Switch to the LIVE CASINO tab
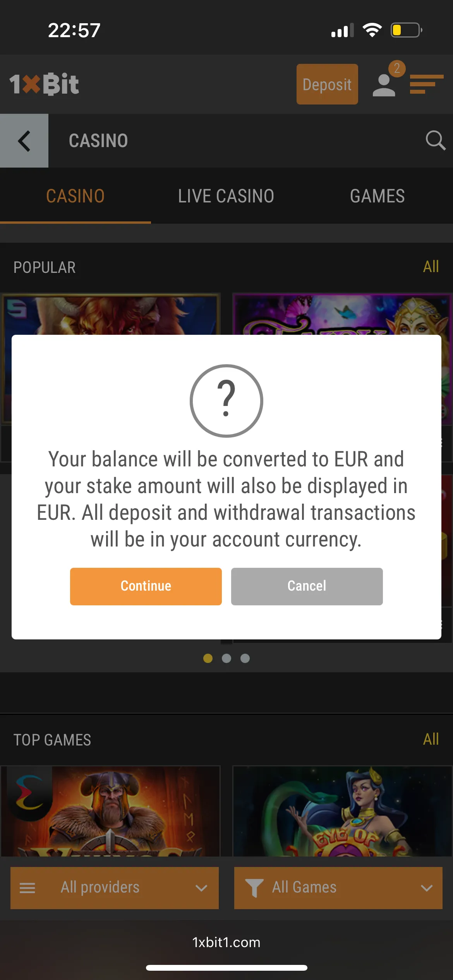 (226, 196)
